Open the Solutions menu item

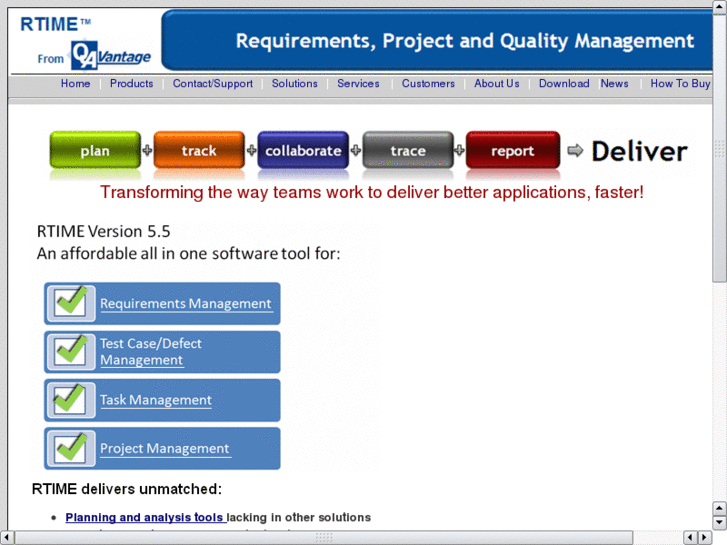294,83
